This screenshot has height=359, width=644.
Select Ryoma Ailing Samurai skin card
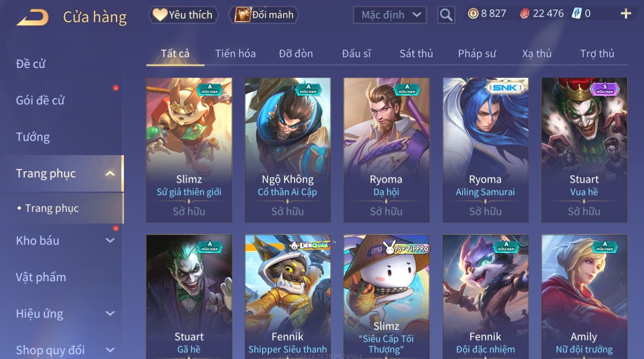[485, 150]
